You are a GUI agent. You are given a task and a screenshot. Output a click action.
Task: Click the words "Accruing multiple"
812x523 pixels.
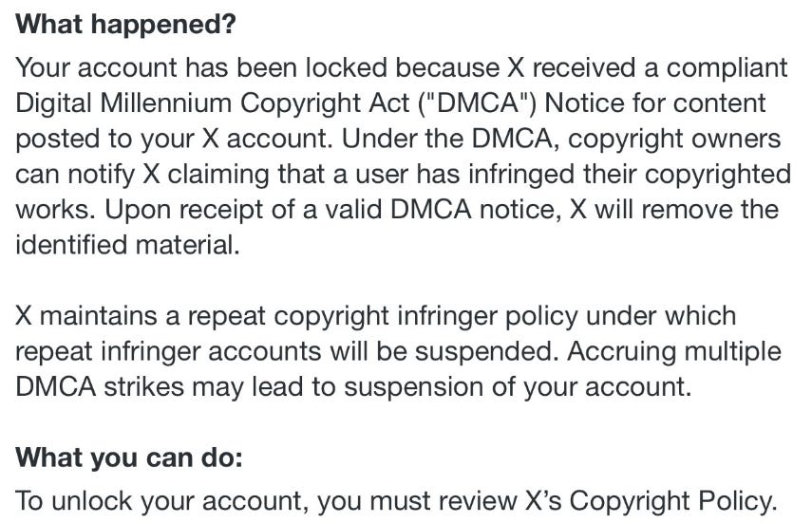click(x=674, y=350)
